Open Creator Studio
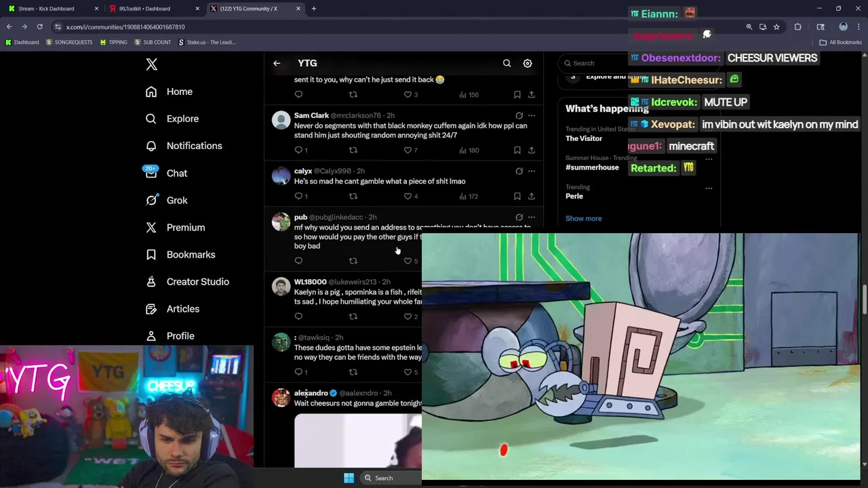Screen dimensions: 868x488 [x=187, y=281]
